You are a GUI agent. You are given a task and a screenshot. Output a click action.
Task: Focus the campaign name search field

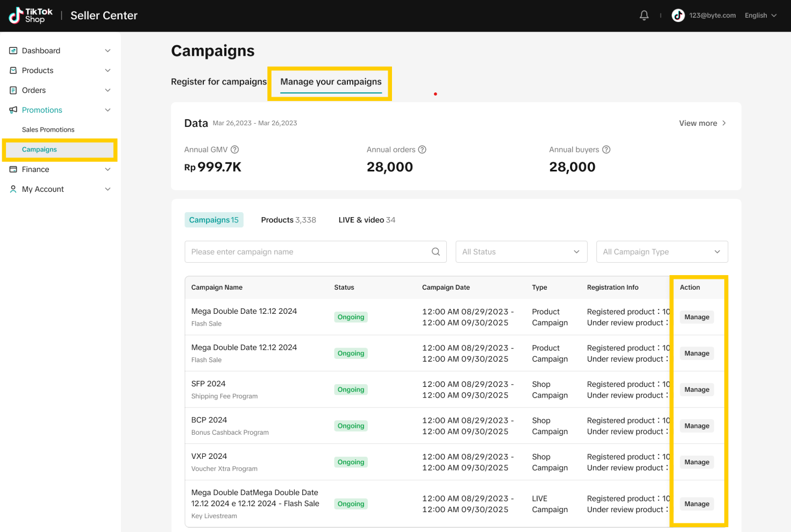pos(307,251)
